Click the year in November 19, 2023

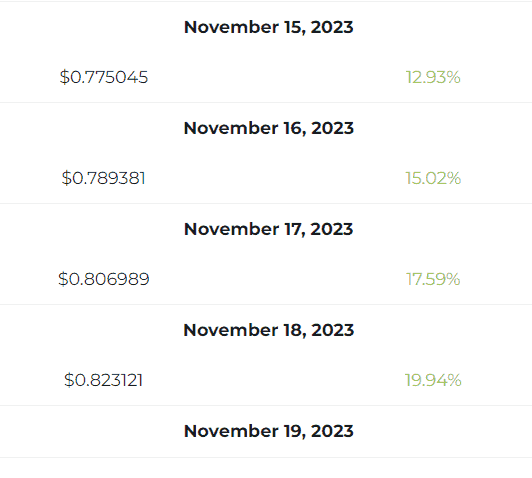click(x=332, y=432)
